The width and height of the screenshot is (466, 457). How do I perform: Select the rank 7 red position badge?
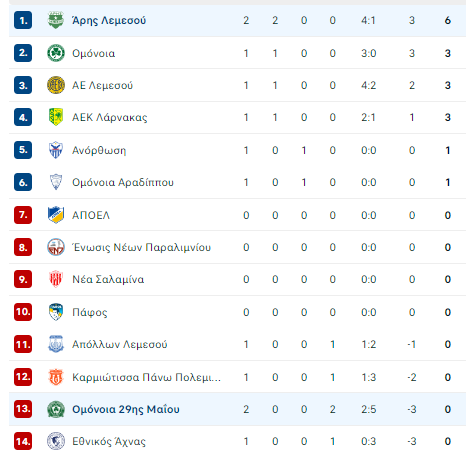pyautogui.click(x=23, y=215)
